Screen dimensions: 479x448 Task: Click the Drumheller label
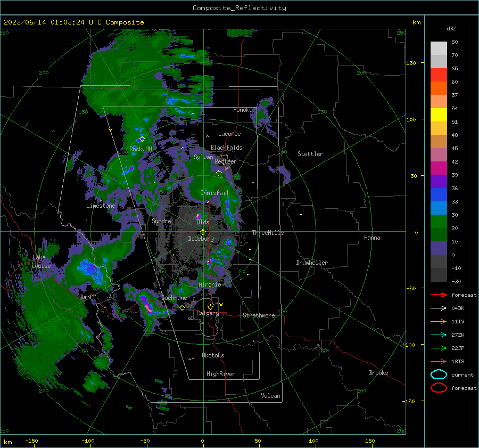coord(312,263)
